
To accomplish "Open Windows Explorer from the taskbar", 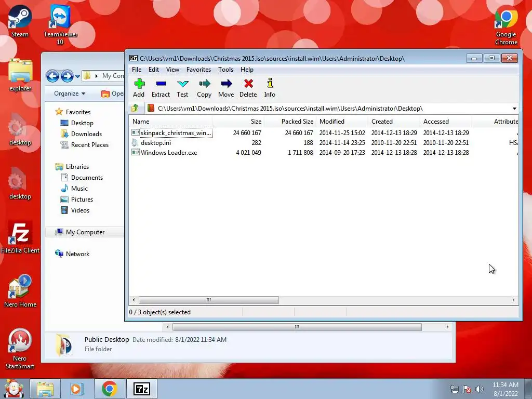I will tap(45, 389).
